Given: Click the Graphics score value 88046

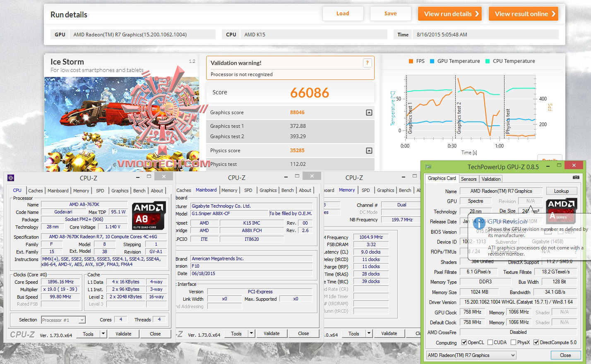Looking at the screenshot, I should (x=297, y=113).
